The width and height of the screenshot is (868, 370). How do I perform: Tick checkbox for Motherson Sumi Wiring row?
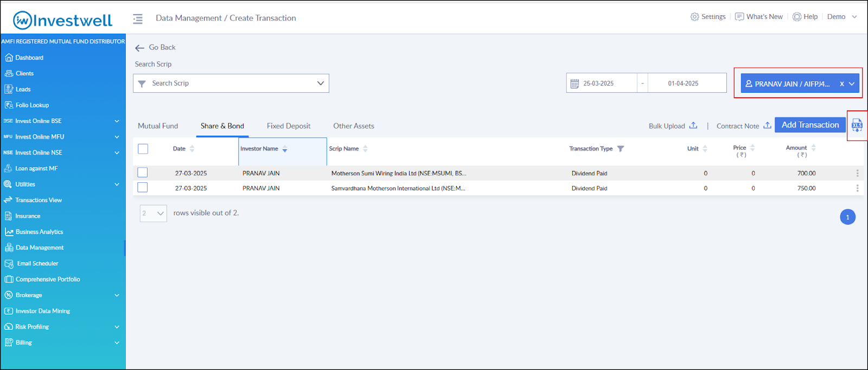143,173
